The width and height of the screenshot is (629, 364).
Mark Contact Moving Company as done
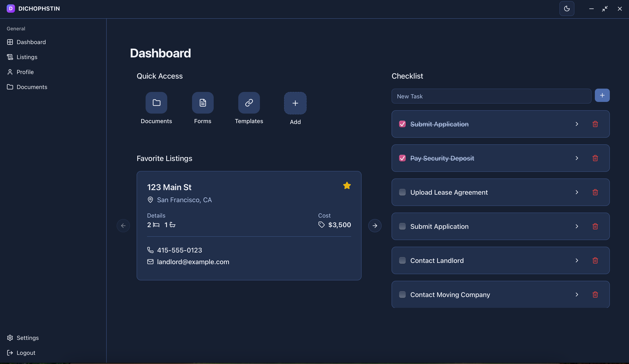click(x=402, y=295)
